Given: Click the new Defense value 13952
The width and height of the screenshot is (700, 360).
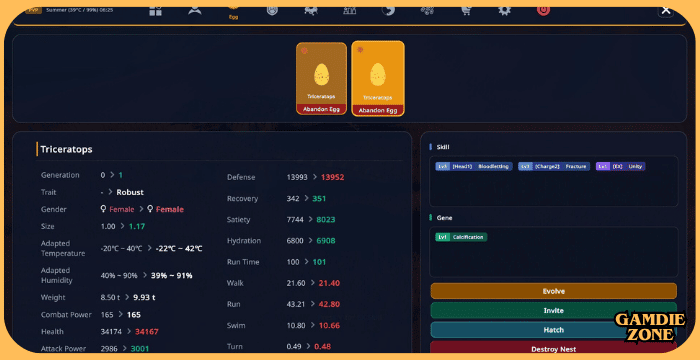Looking at the screenshot, I should (333, 177).
